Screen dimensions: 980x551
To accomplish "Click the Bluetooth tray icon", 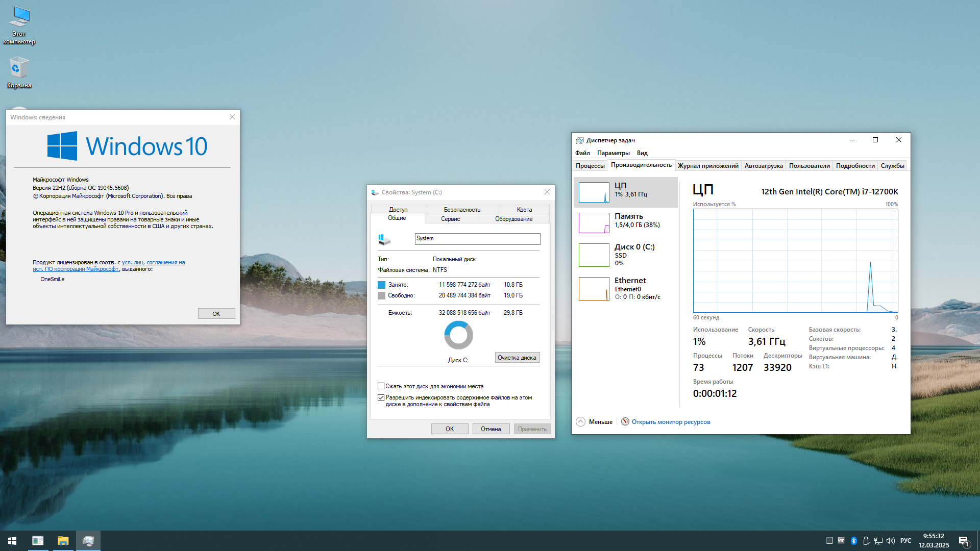I will click(x=853, y=541).
